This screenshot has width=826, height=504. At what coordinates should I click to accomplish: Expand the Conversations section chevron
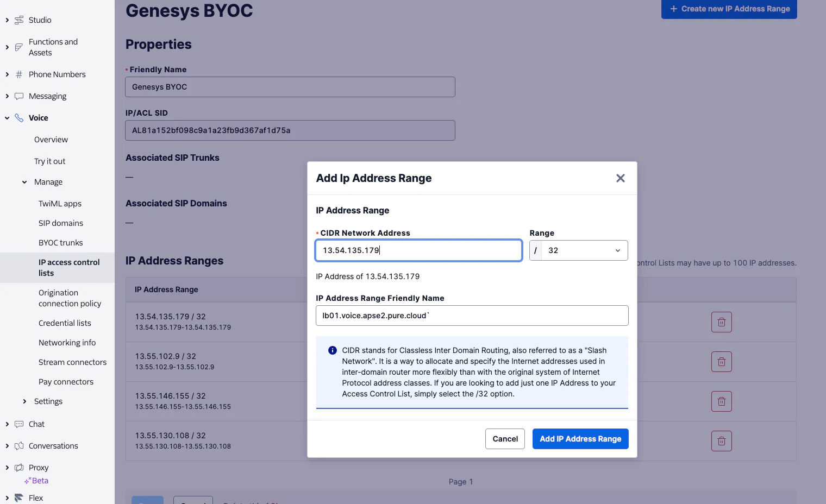(x=7, y=446)
